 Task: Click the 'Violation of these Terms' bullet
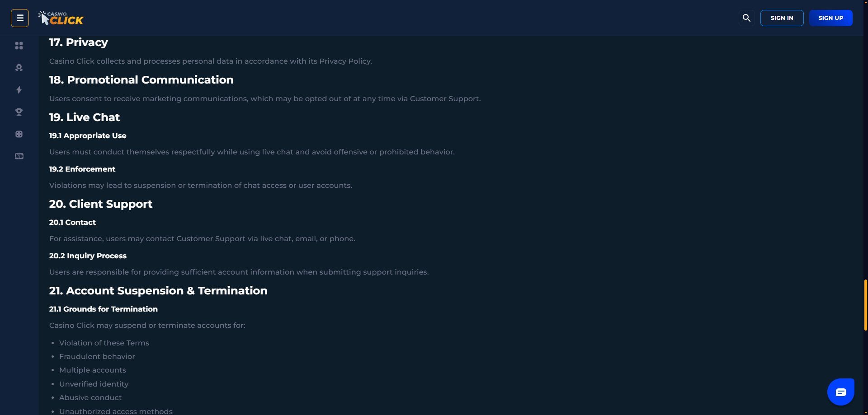coord(104,343)
